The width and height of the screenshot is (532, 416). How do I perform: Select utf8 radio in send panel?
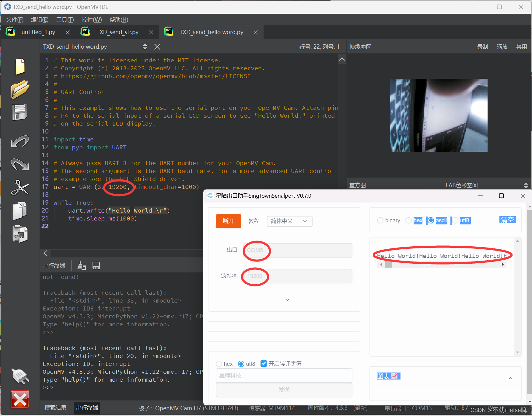pos(241,364)
